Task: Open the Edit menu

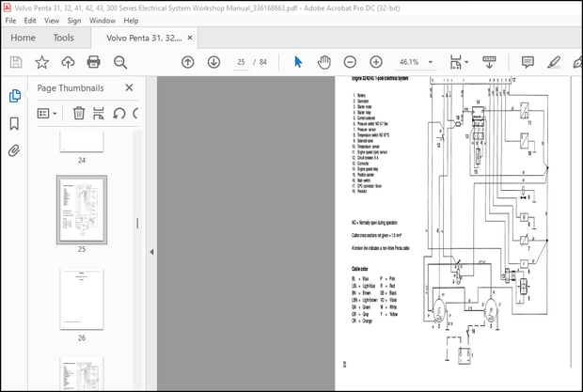Action: 30,21
